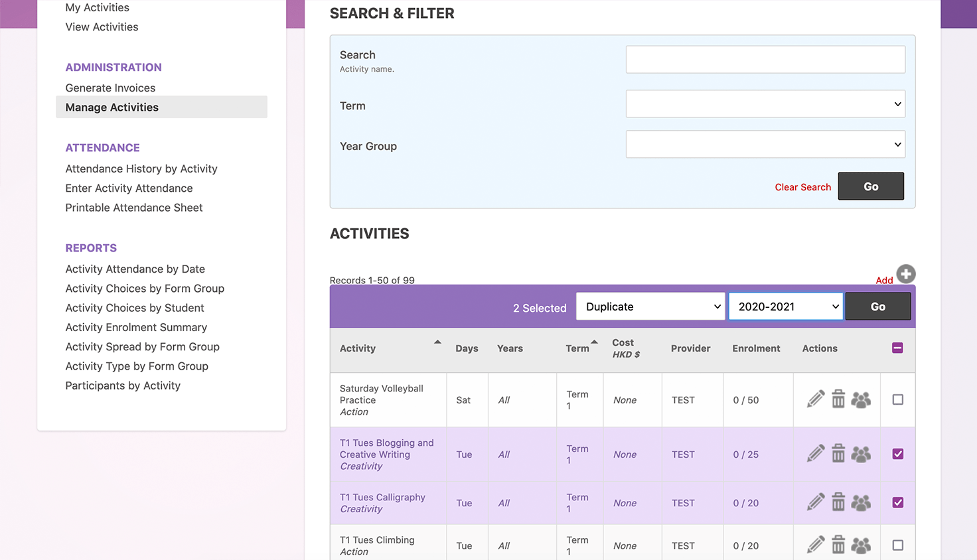View participants for T1 Tues Calligraphy
977x560 pixels.
861,502
